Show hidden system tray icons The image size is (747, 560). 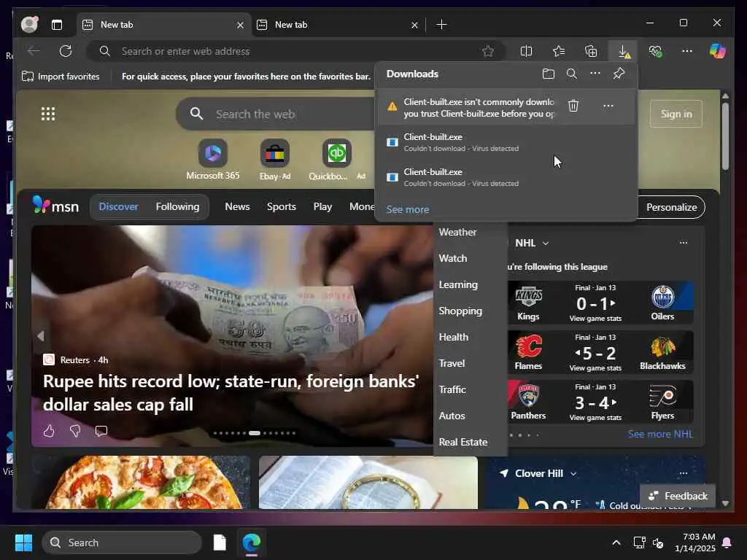616,542
